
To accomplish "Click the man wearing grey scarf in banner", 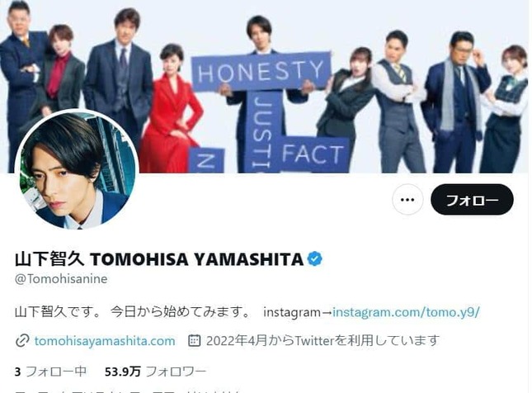I will [x=455, y=102].
